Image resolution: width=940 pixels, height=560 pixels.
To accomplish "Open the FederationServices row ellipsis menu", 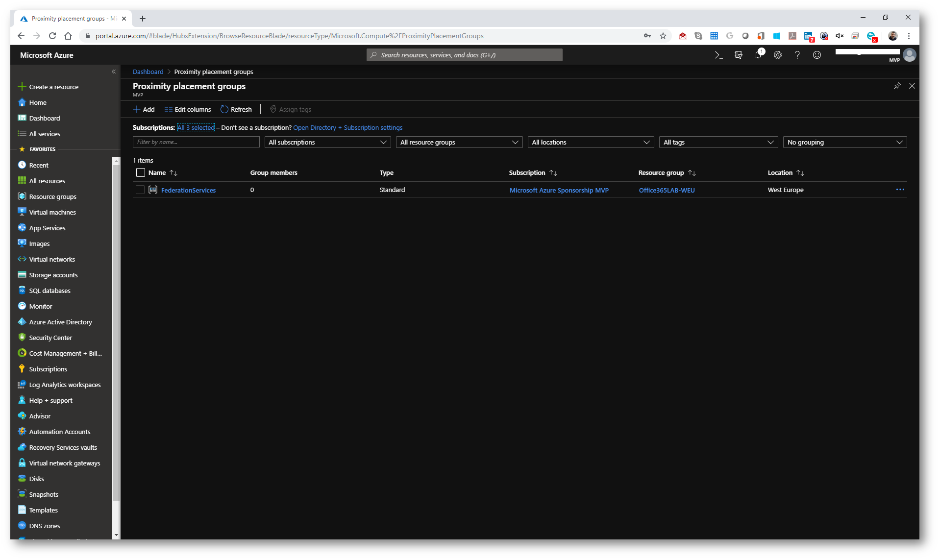I will [900, 190].
